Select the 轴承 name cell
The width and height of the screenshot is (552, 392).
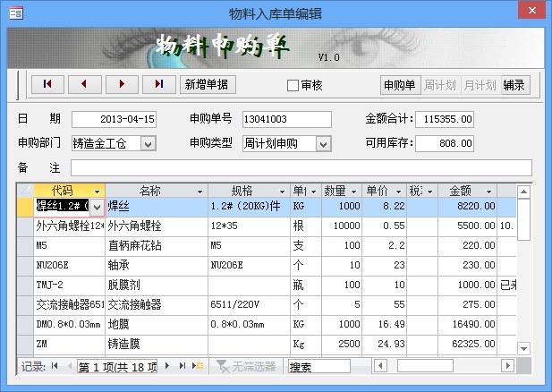click(157, 266)
